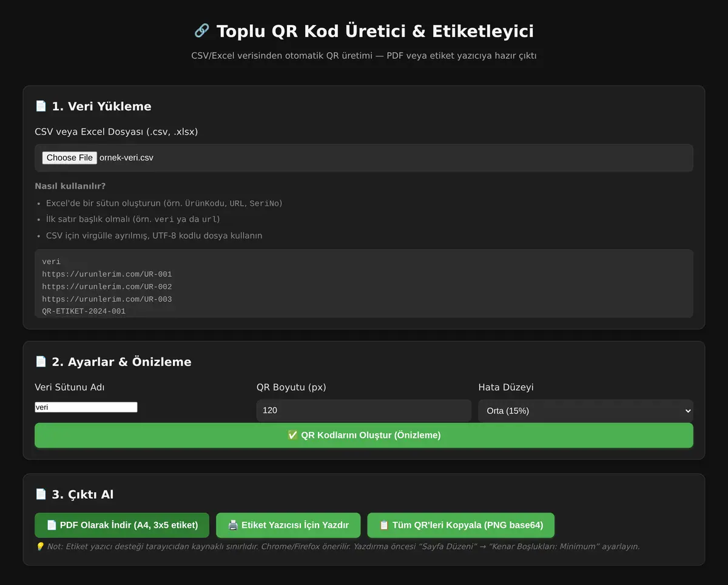728x585 pixels.
Task: Download the PDF (A4, 3x5 etiket)
Action: click(x=122, y=525)
